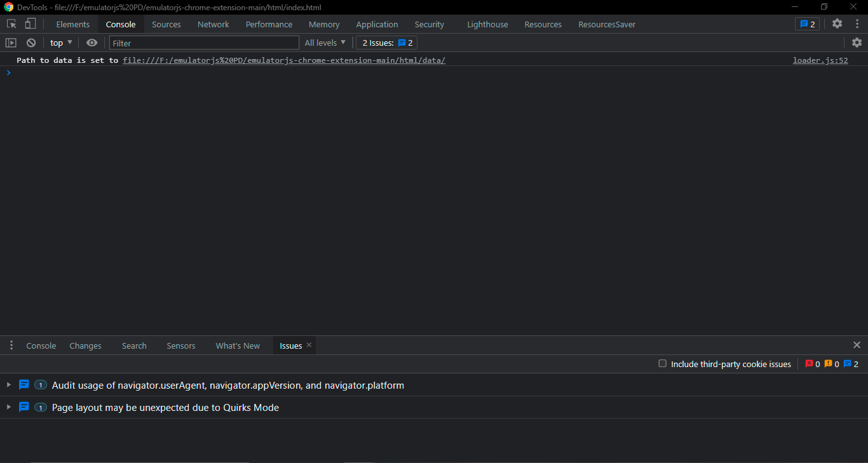Enable Include third-party cookie issues
The height and width of the screenshot is (463, 868).
click(662, 364)
